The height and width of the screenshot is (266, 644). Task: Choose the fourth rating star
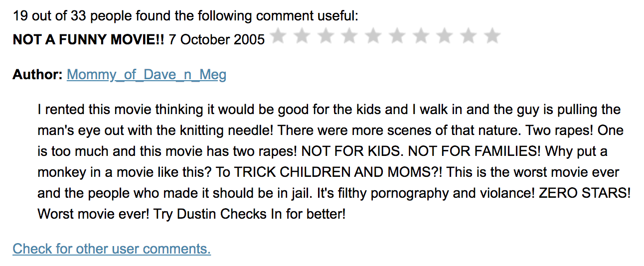pos(349,36)
